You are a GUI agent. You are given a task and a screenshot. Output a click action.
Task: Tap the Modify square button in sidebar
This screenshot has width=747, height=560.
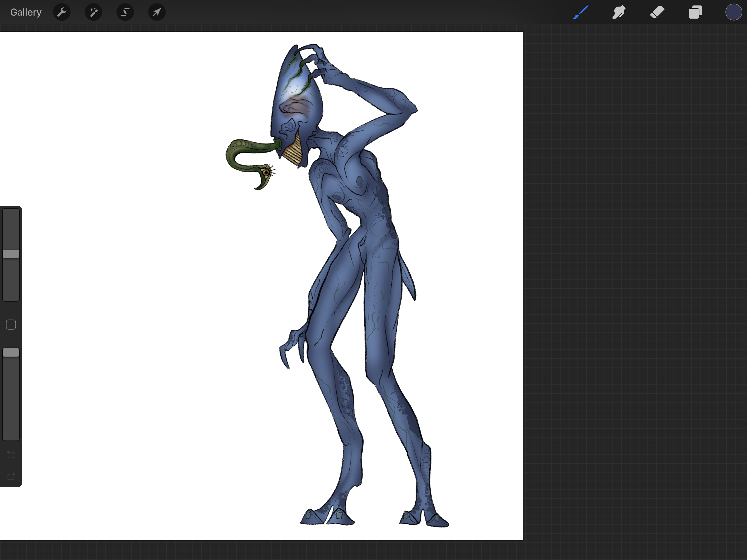point(11,325)
